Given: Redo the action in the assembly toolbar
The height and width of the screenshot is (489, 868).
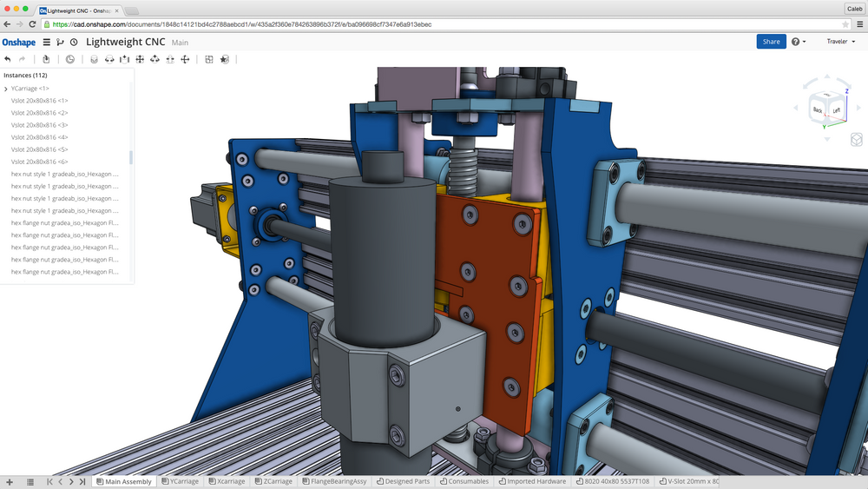Looking at the screenshot, I should click(23, 59).
